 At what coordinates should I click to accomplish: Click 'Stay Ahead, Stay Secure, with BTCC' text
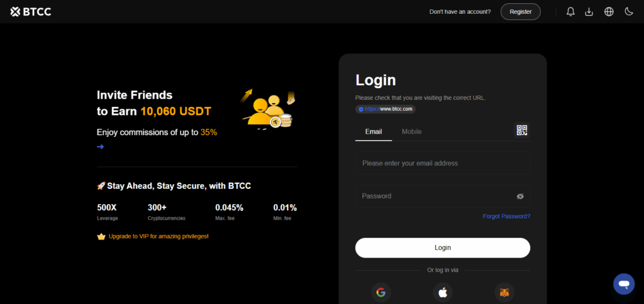(179, 186)
